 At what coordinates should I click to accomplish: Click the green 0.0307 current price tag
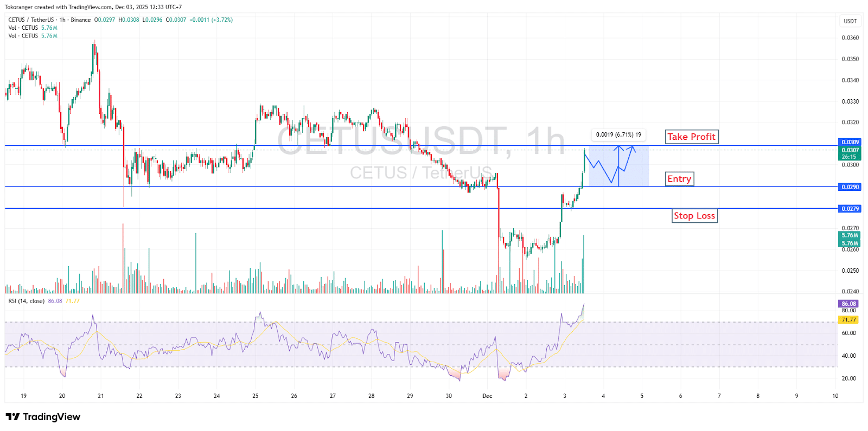(x=850, y=150)
